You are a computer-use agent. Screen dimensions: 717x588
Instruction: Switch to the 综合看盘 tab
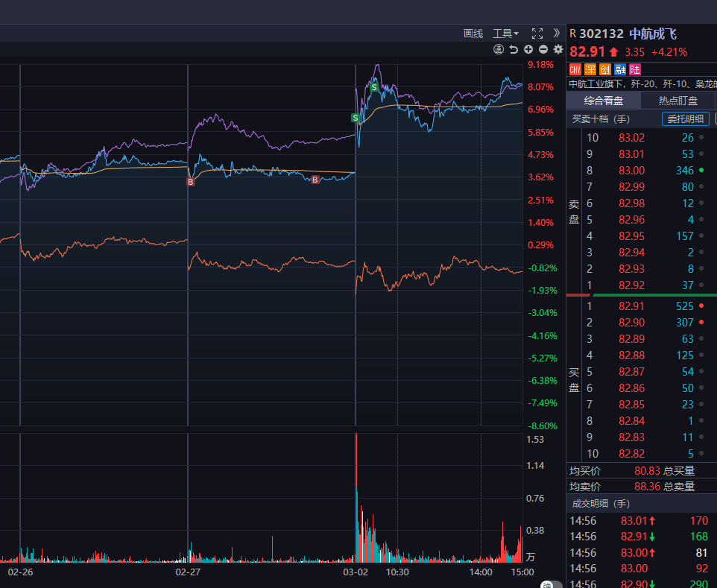point(603,101)
